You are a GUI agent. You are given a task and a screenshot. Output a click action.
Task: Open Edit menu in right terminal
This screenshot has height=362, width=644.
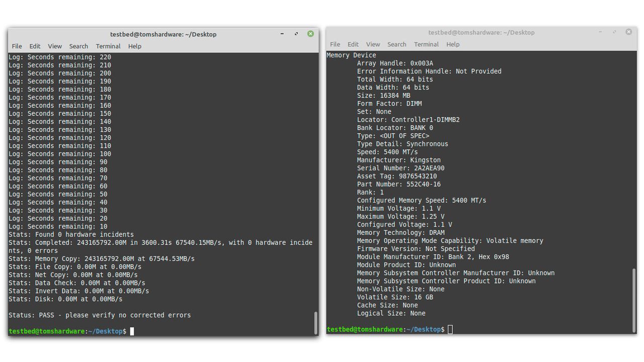pos(353,44)
